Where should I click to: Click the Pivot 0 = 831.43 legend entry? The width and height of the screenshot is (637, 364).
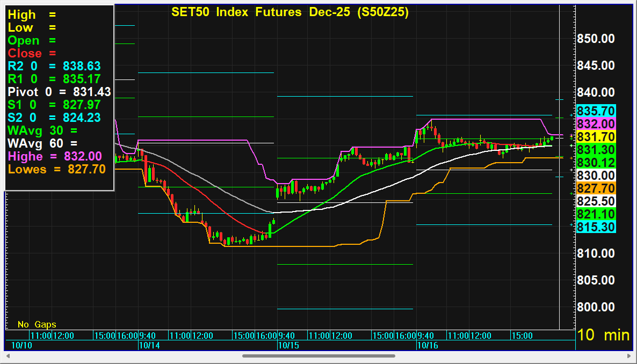click(59, 92)
